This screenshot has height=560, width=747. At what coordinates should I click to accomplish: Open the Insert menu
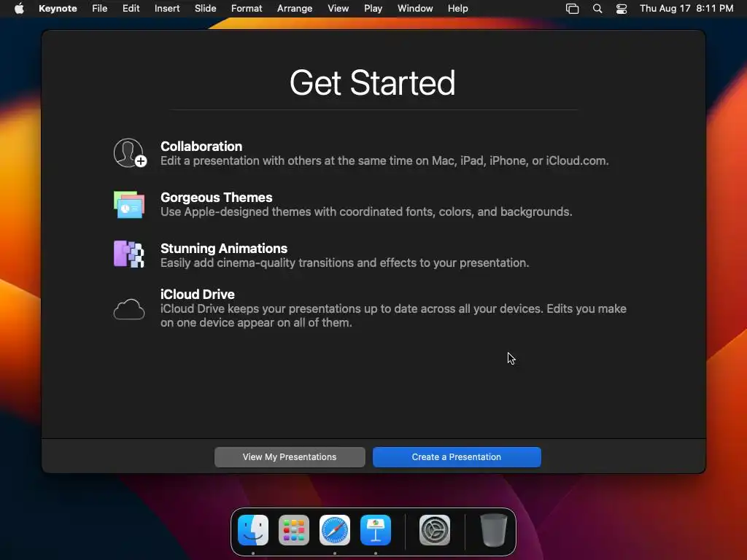[x=167, y=9]
